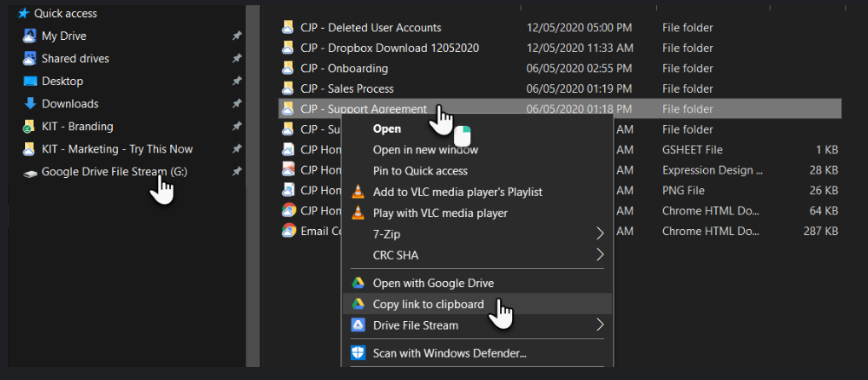Expand the Drive File Stream submenu arrow

(600, 324)
